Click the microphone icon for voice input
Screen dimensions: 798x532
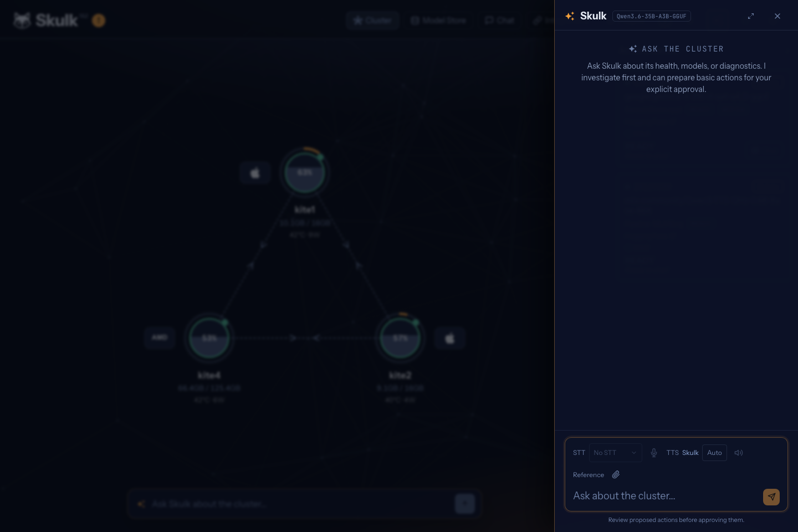pos(654,453)
